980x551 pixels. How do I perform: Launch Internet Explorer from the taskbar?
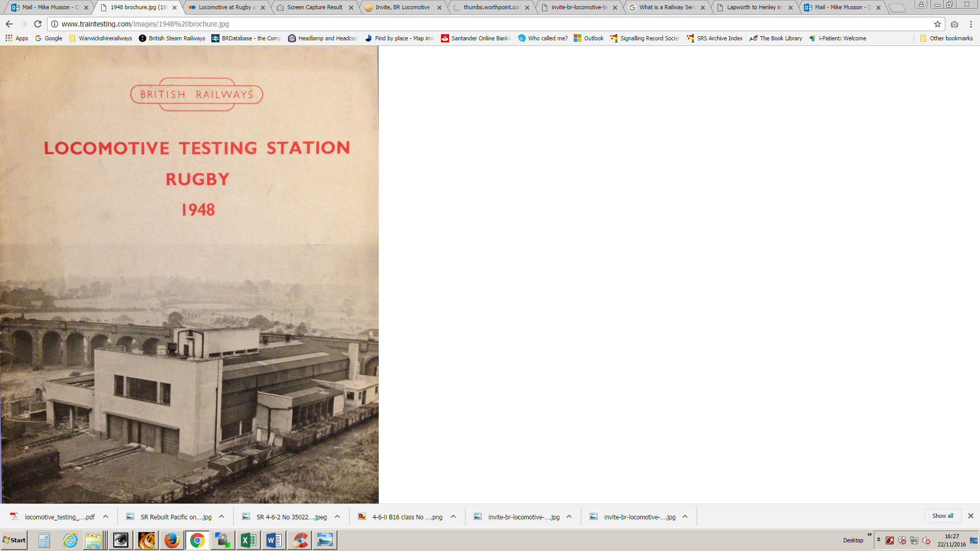(x=70, y=540)
